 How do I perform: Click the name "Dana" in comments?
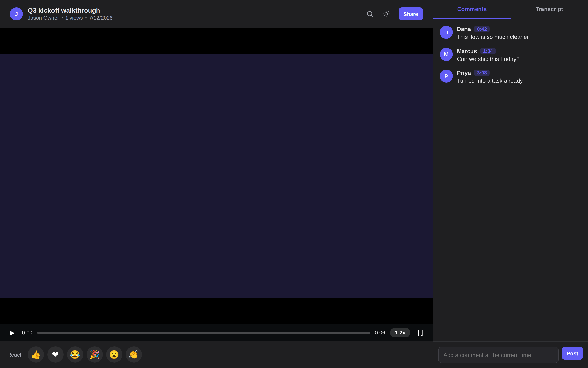point(464,29)
